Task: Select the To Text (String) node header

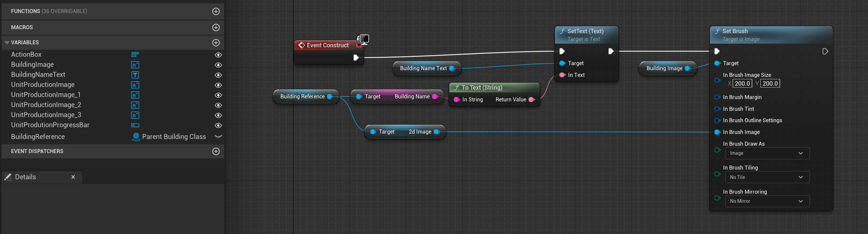Action: [495, 88]
